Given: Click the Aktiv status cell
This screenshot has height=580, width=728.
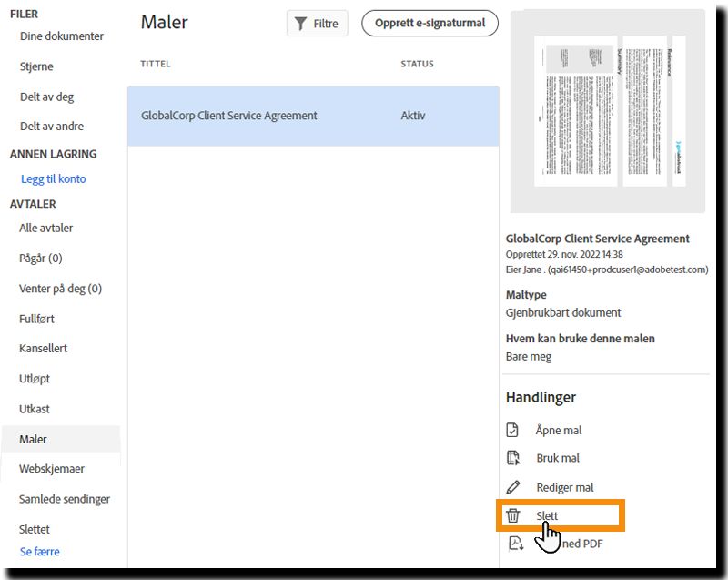Looking at the screenshot, I should click(413, 115).
